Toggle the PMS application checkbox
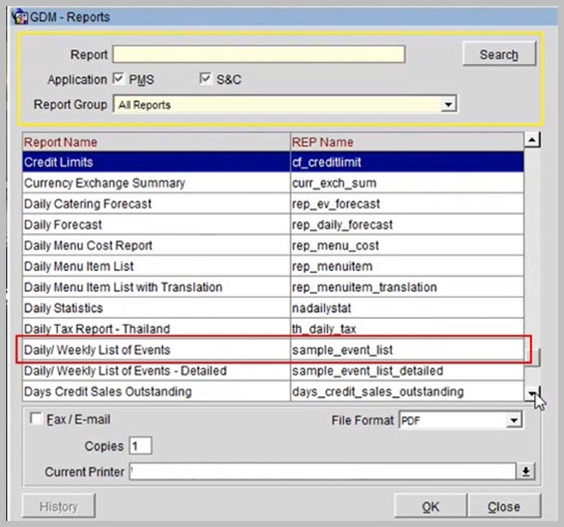 pos(118,78)
